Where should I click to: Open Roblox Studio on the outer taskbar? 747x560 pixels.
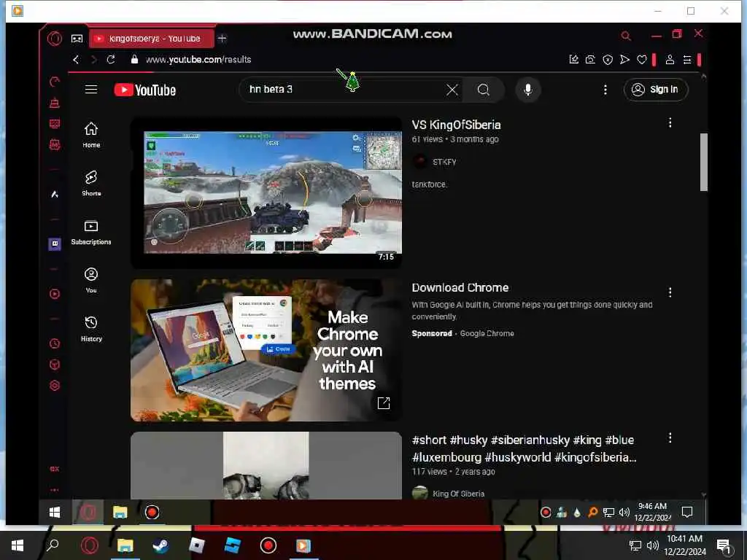coord(233,545)
